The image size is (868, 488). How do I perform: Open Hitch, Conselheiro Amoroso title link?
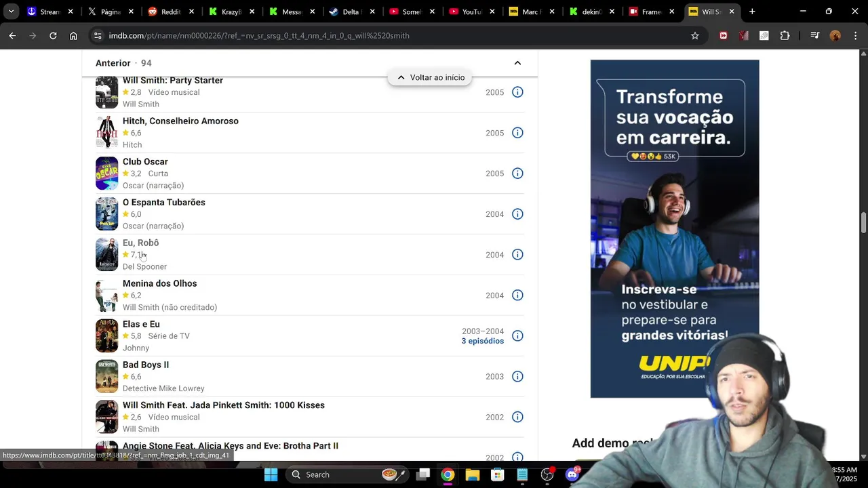tap(180, 121)
